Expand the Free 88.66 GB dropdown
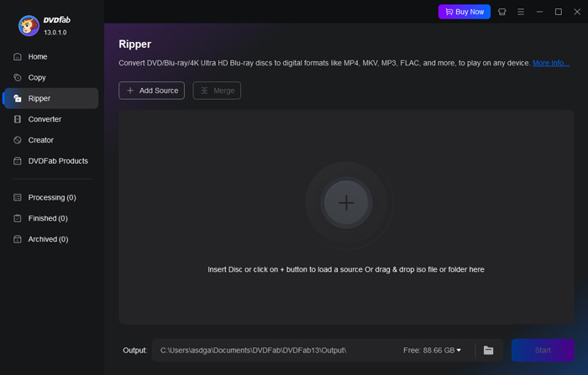Viewport: 588px width, 375px height. [432, 351]
